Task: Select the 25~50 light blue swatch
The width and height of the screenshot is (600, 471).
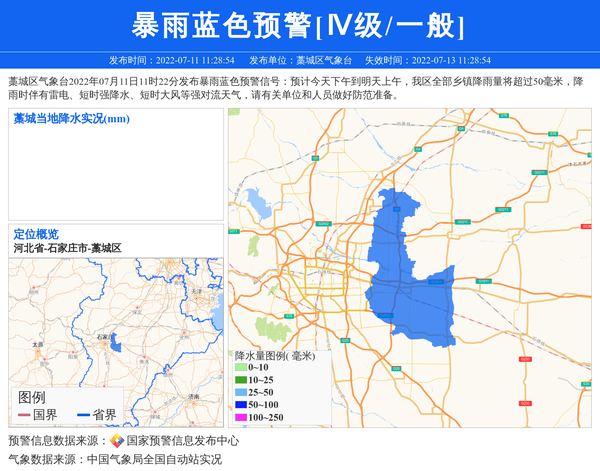Action: 240,392
